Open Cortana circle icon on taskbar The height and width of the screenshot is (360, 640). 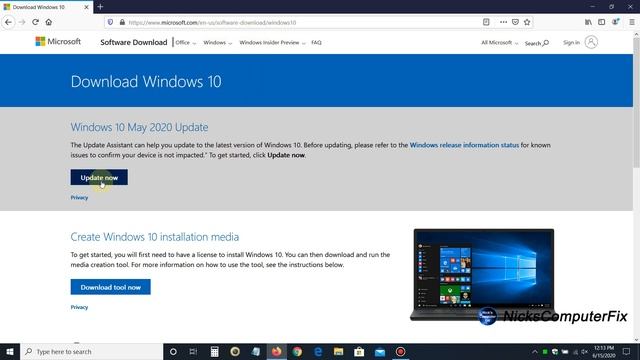click(x=173, y=351)
